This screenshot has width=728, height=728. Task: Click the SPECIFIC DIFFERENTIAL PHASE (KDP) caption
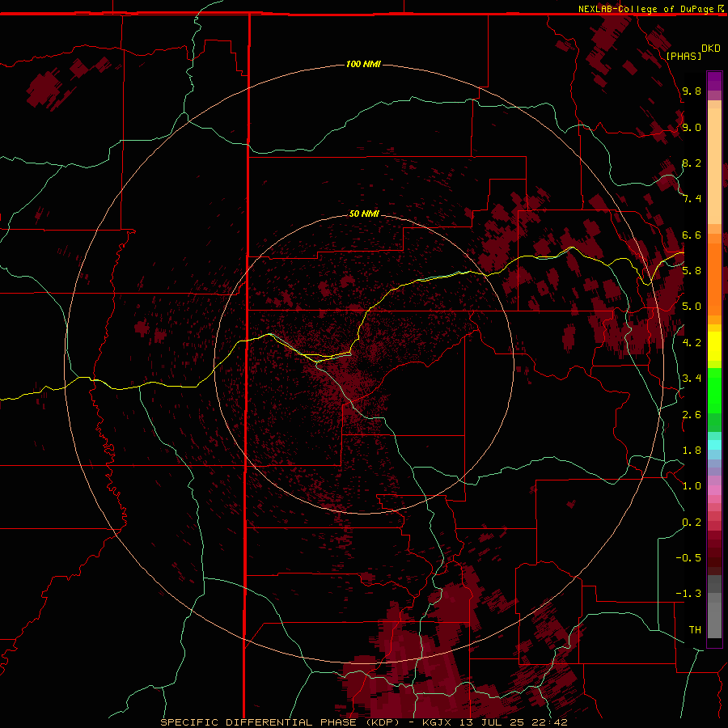(x=283, y=722)
